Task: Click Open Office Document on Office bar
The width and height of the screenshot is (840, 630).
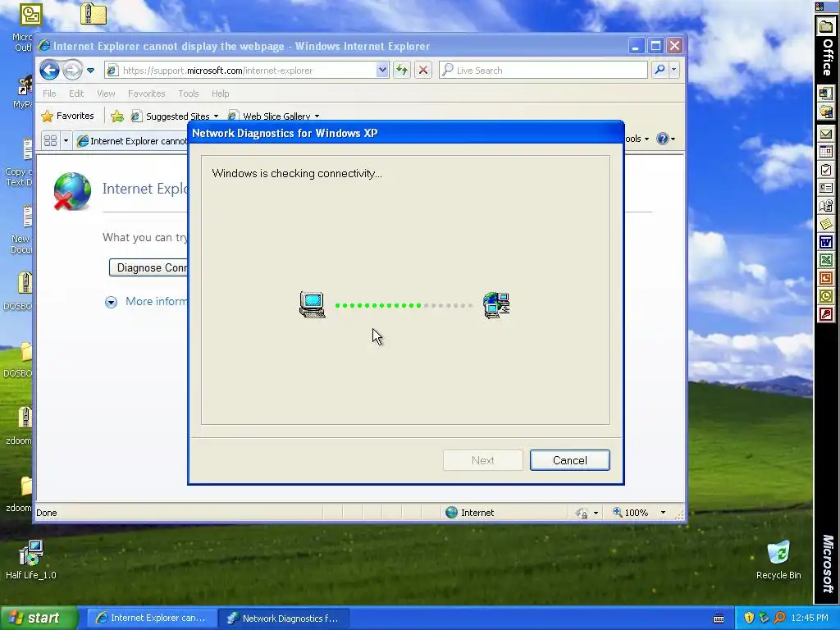Action: tap(825, 112)
